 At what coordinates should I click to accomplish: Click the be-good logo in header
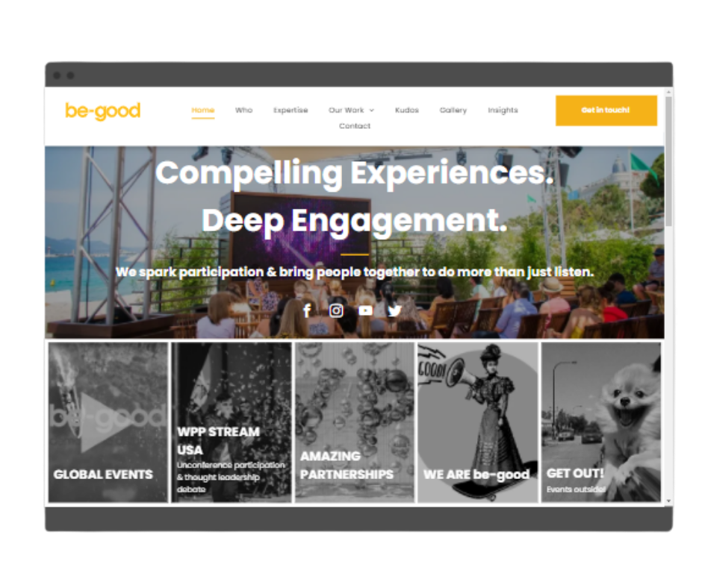click(103, 111)
